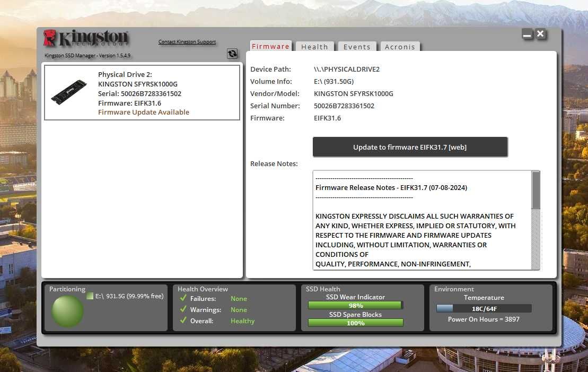Click Kingston SSD Manager version 1.5.4.9 text
Viewport: 588px width, 372px height.
tap(87, 56)
